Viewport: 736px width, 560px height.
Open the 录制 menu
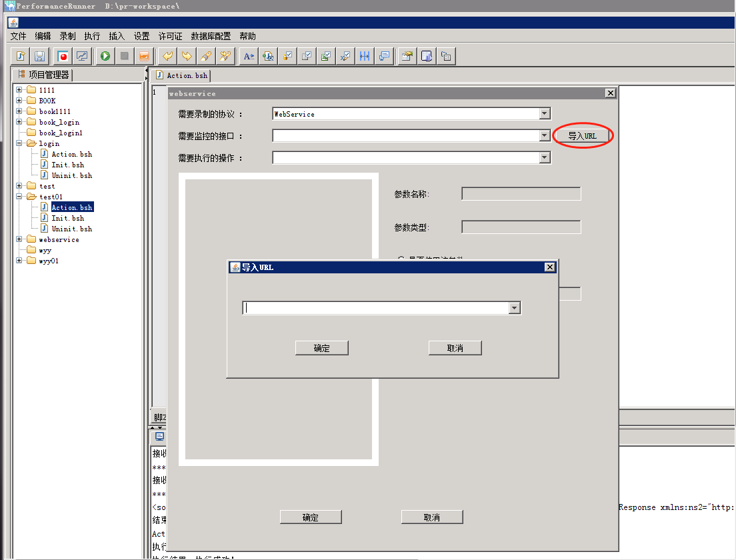[67, 36]
